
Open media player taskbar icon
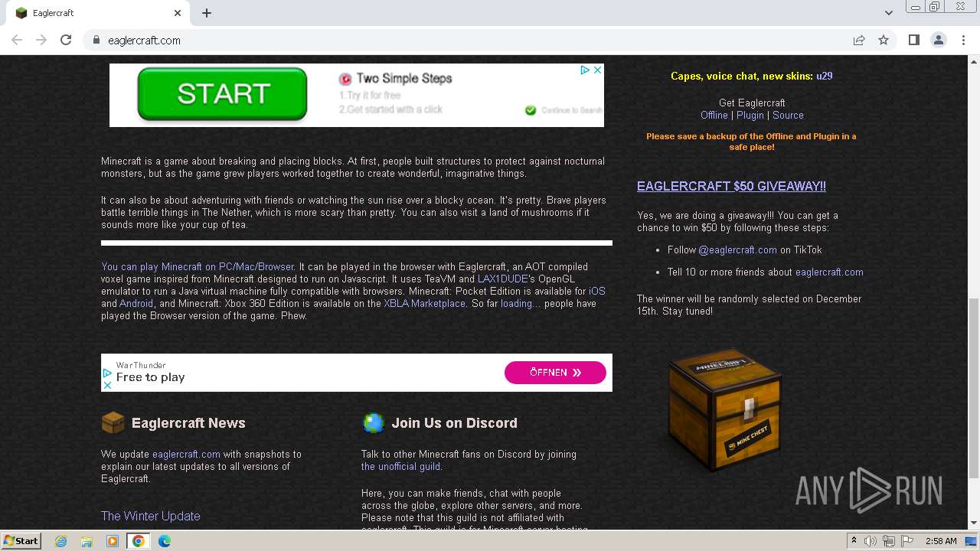pos(113,541)
